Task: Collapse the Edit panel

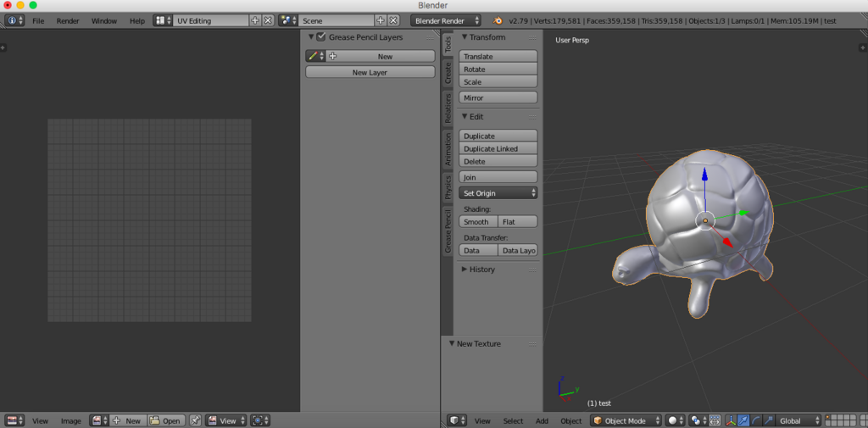Action: 465,117
